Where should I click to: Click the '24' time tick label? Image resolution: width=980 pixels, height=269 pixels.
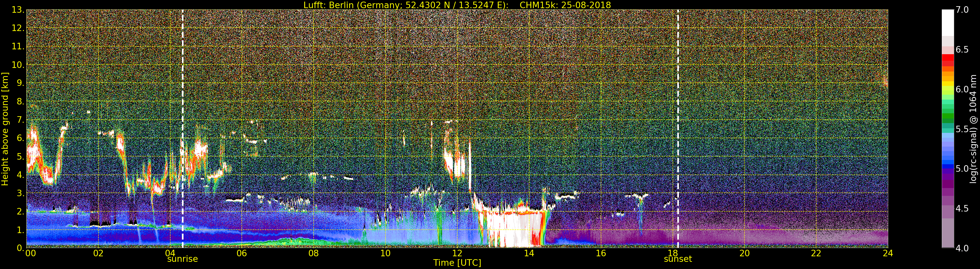[888, 253]
